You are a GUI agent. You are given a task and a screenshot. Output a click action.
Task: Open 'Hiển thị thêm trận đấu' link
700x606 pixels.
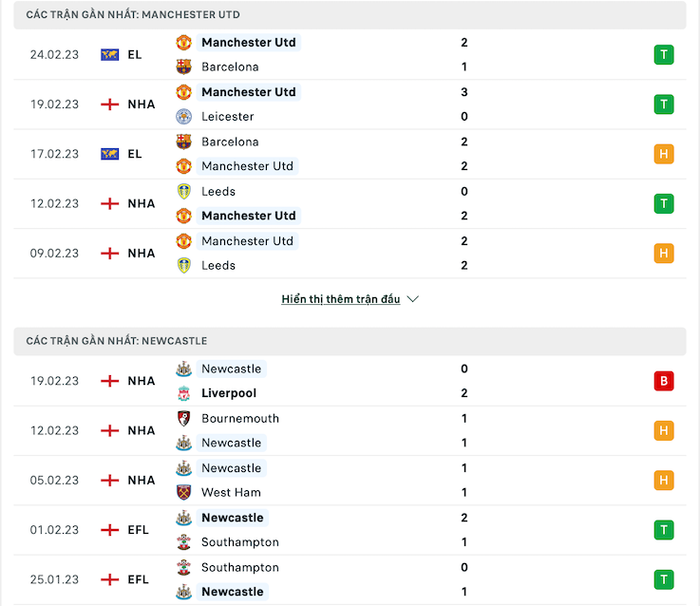341,299
